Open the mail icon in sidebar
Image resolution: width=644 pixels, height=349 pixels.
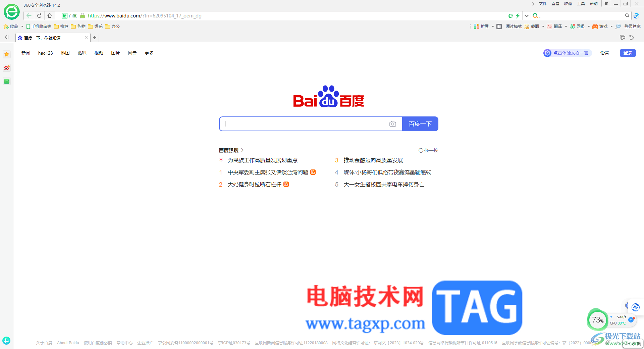(x=7, y=81)
